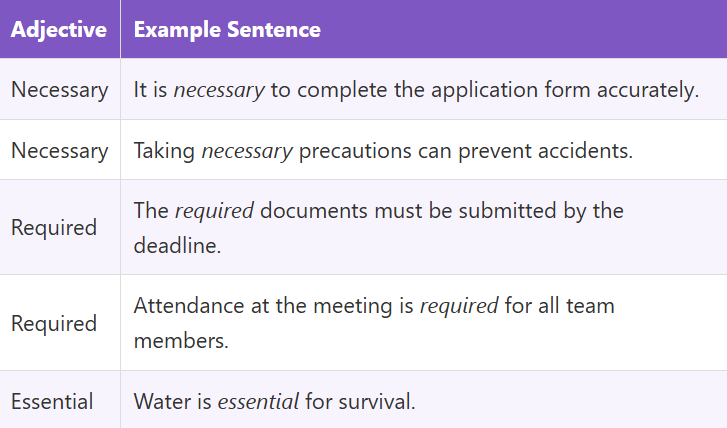727x428 pixels.
Task: Select the sentence about completing the application form
Action: (x=416, y=89)
